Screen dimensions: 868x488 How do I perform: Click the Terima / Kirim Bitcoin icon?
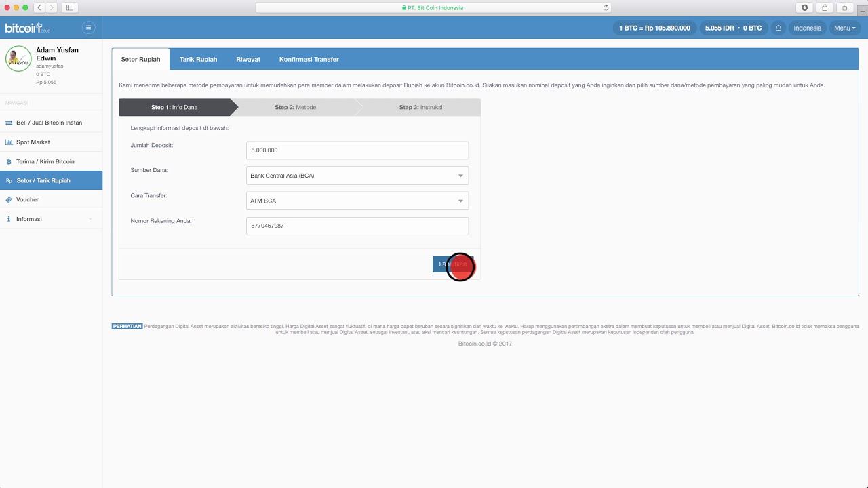click(x=9, y=161)
